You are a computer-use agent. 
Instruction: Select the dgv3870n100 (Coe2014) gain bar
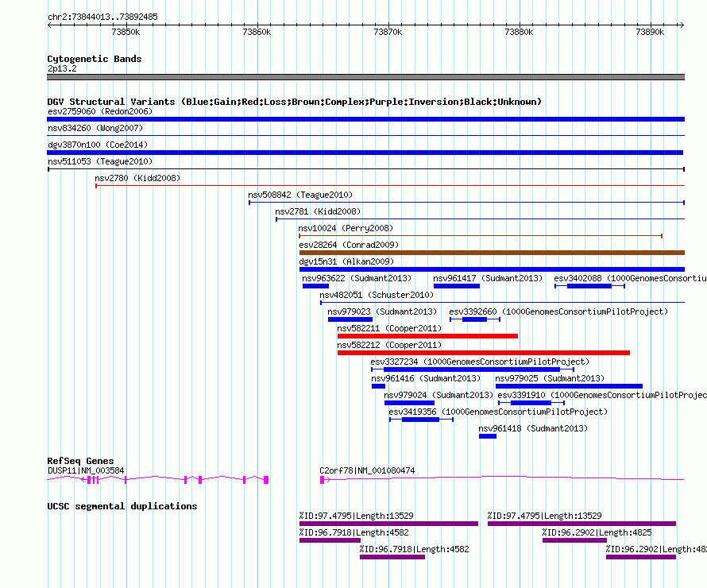coord(365,153)
